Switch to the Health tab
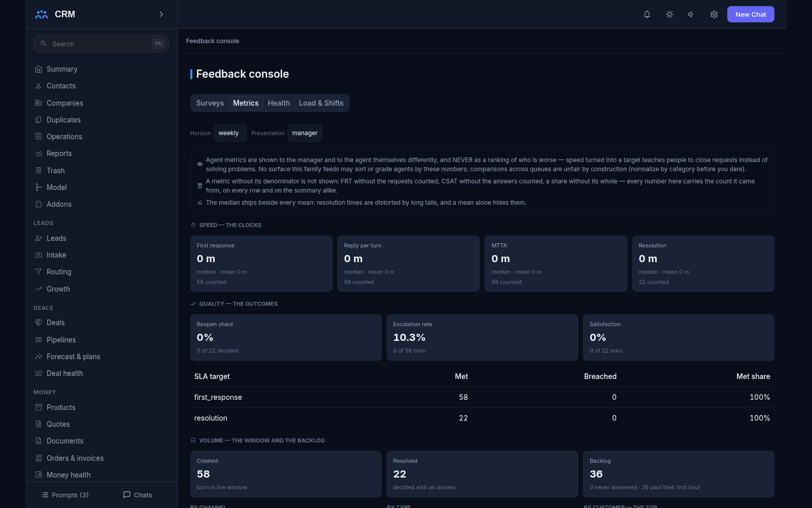Viewport: 812px width, 508px height. (279, 103)
